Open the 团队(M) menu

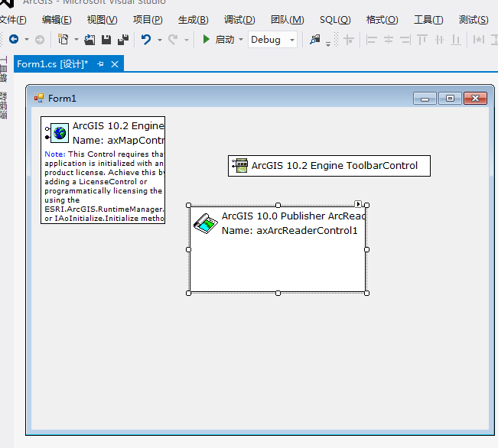287,20
